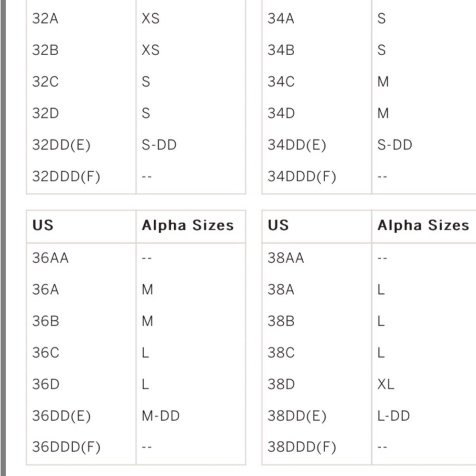Viewport: 476px width, 476px height.
Task: Select the 38D size label
Action: [x=281, y=384]
